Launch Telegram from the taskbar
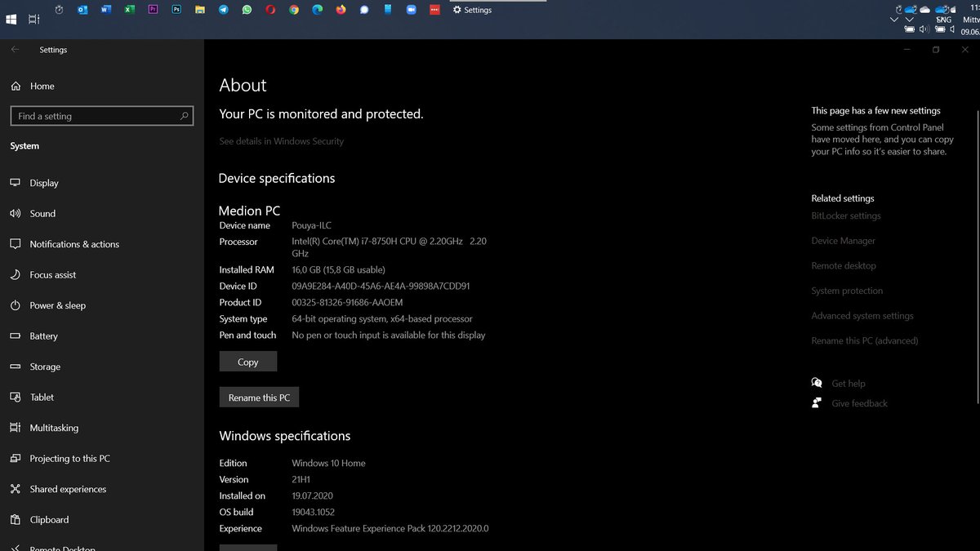 [222, 10]
